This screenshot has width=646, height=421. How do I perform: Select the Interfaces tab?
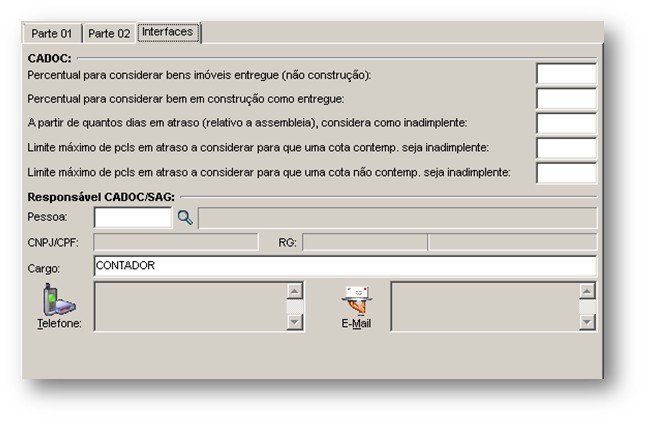click(x=168, y=32)
